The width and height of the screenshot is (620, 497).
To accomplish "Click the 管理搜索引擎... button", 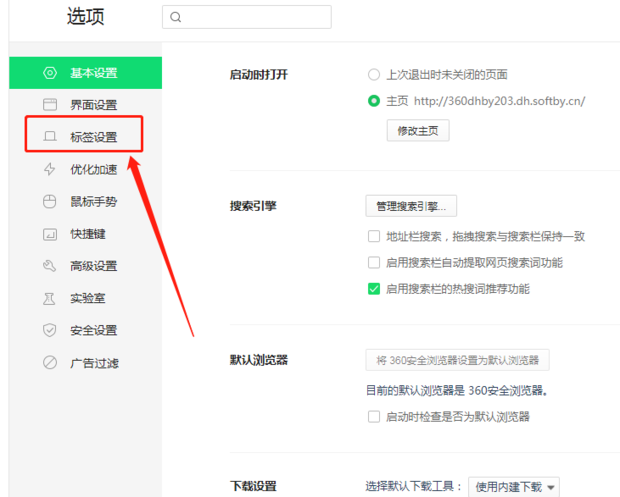I will tap(411, 206).
